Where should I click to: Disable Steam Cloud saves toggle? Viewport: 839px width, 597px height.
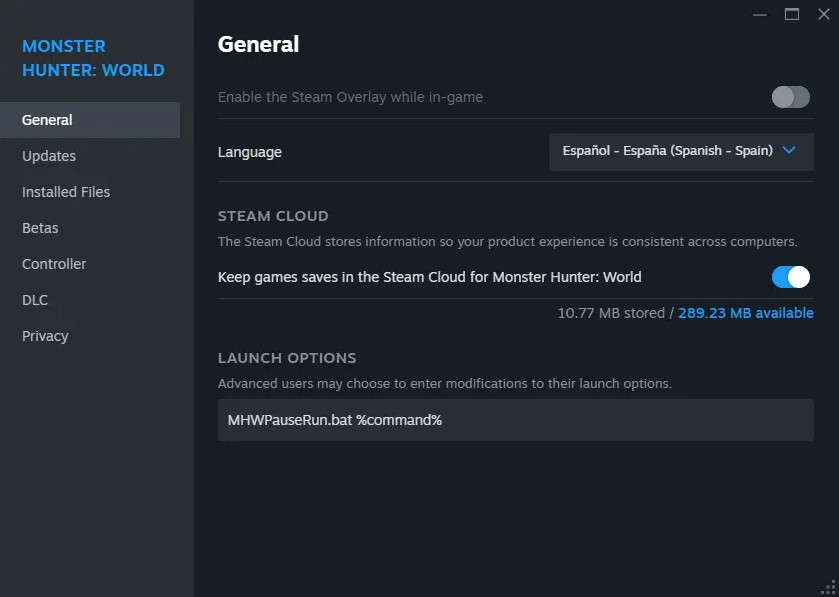click(790, 277)
